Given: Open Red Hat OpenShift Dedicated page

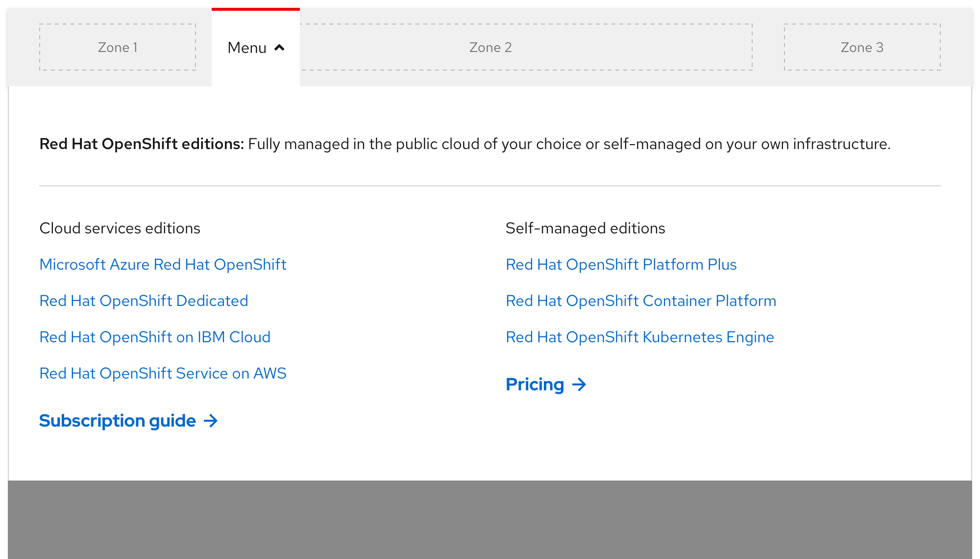Looking at the screenshot, I should 144,301.
